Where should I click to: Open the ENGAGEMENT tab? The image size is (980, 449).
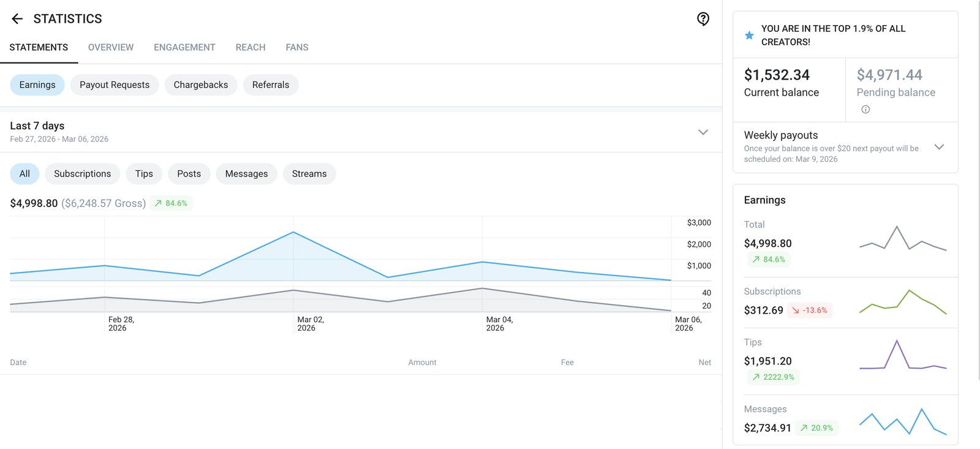pyautogui.click(x=184, y=47)
